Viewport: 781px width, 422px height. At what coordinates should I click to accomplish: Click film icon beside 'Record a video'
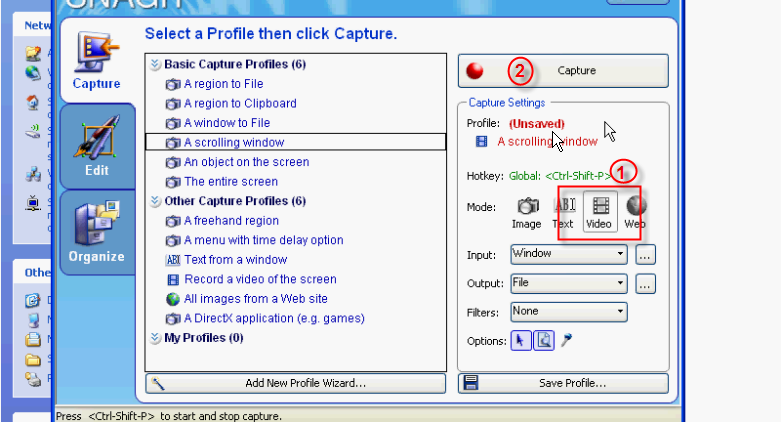[173, 280]
